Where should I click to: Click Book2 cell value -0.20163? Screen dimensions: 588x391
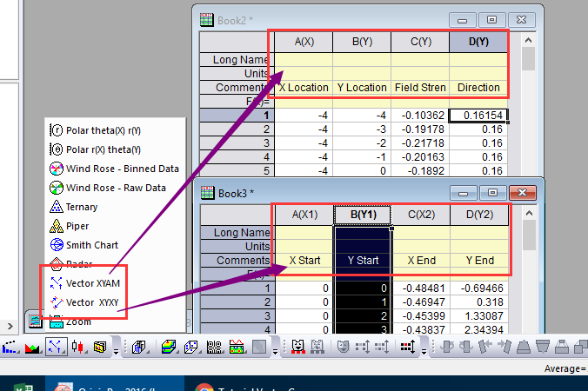pos(421,157)
